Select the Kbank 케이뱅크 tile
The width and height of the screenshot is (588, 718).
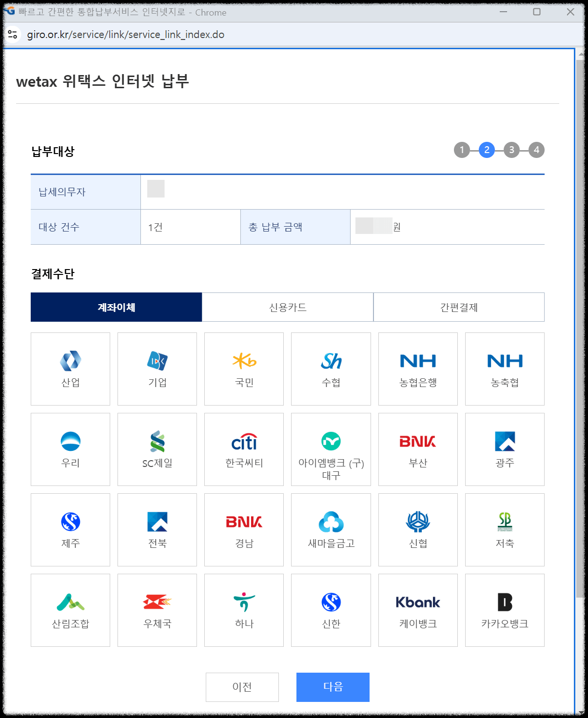pos(418,610)
